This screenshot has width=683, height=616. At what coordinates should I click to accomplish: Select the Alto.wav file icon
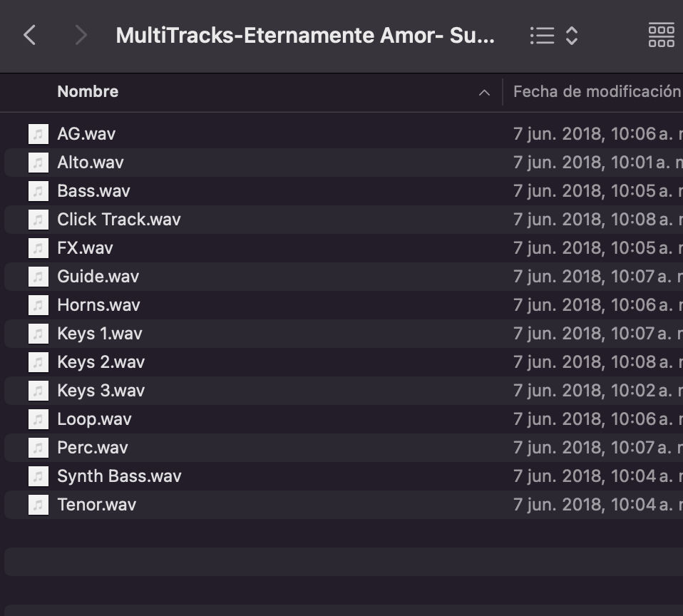[38, 163]
